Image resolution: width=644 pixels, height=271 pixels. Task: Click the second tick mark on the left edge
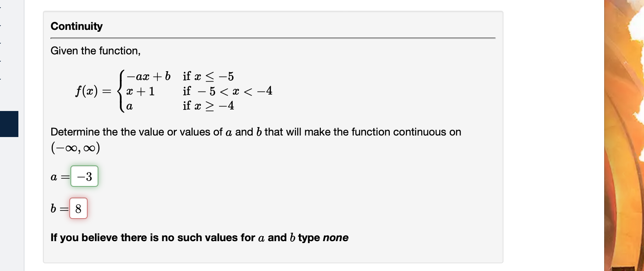1,25
